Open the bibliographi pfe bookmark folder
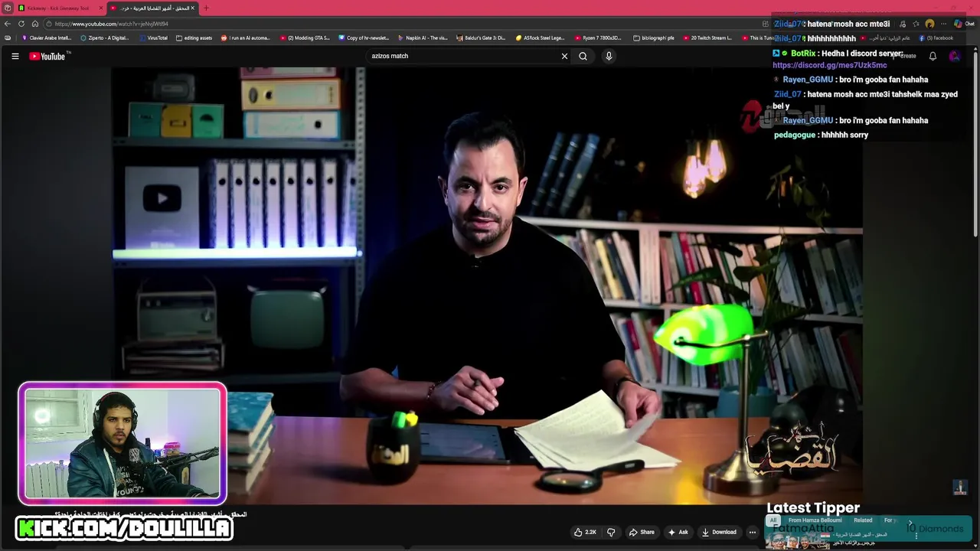980x551 pixels. tap(654, 37)
